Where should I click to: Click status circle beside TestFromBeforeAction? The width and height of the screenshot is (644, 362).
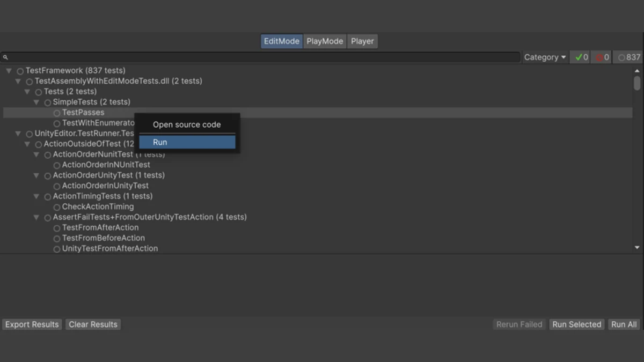click(57, 239)
